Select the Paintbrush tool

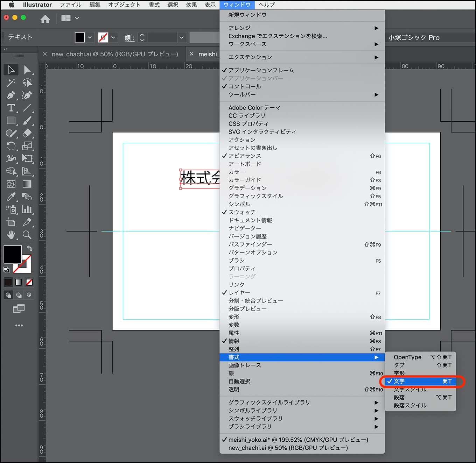pos(27,121)
